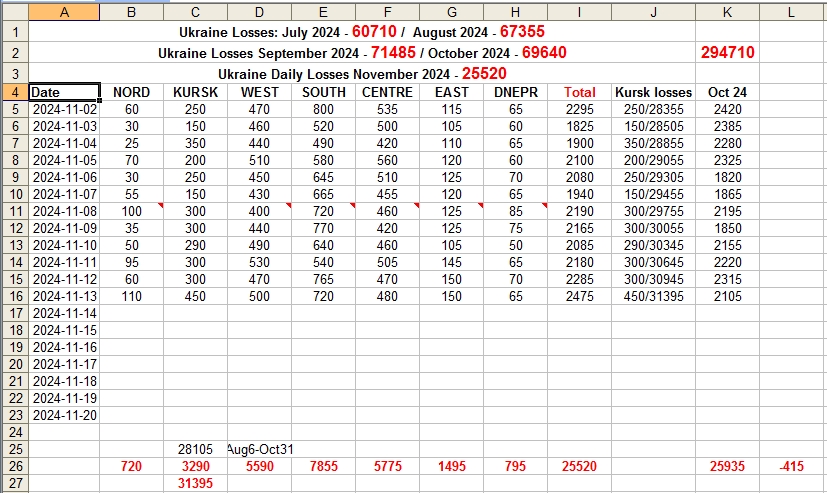This screenshot has height=493, width=827.
Task: Click the DNEPR column heading cell
Action: (x=515, y=92)
